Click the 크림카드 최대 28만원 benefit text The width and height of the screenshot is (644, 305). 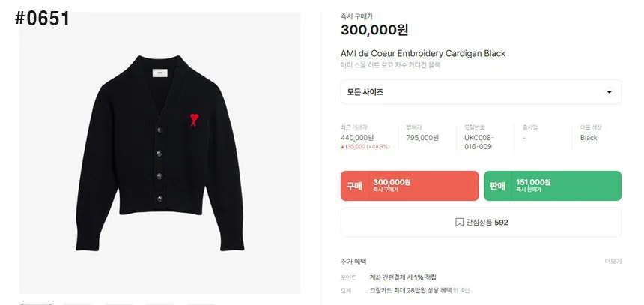point(410,290)
